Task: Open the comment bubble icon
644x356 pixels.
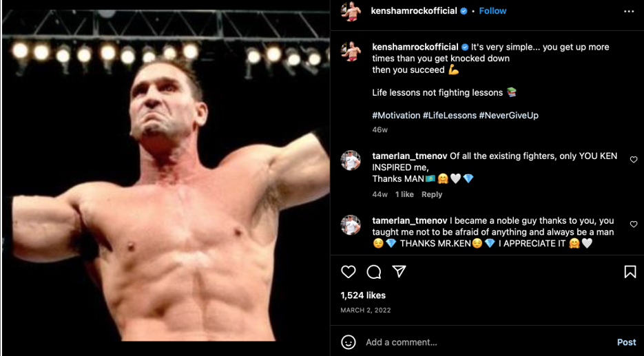Action: pyautogui.click(x=374, y=272)
